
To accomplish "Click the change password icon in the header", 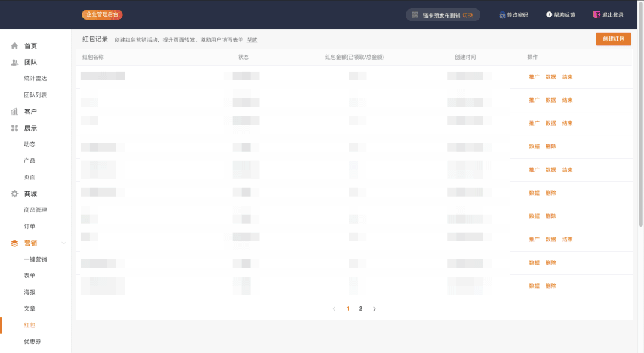I will pyautogui.click(x=503, y=15).
